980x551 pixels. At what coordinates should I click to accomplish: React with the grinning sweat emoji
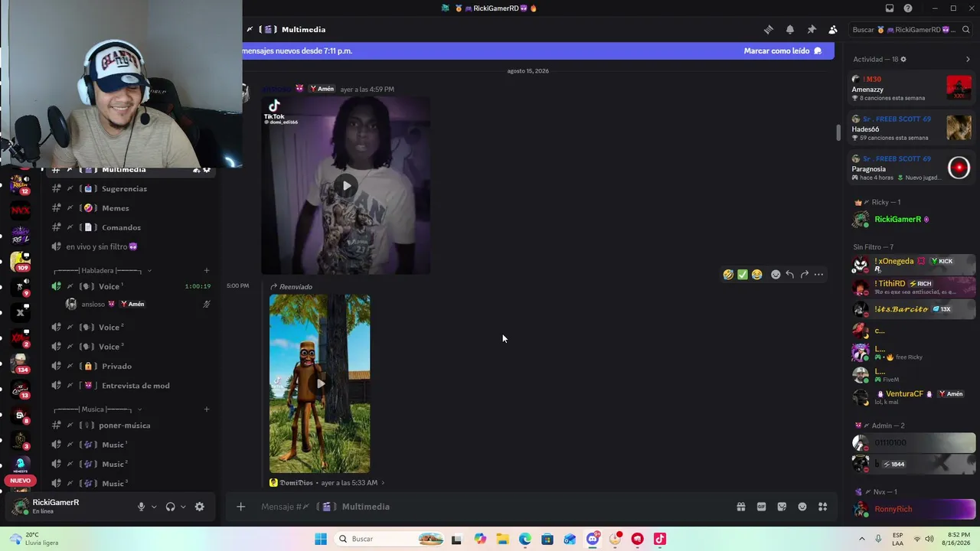coord(757,275)
